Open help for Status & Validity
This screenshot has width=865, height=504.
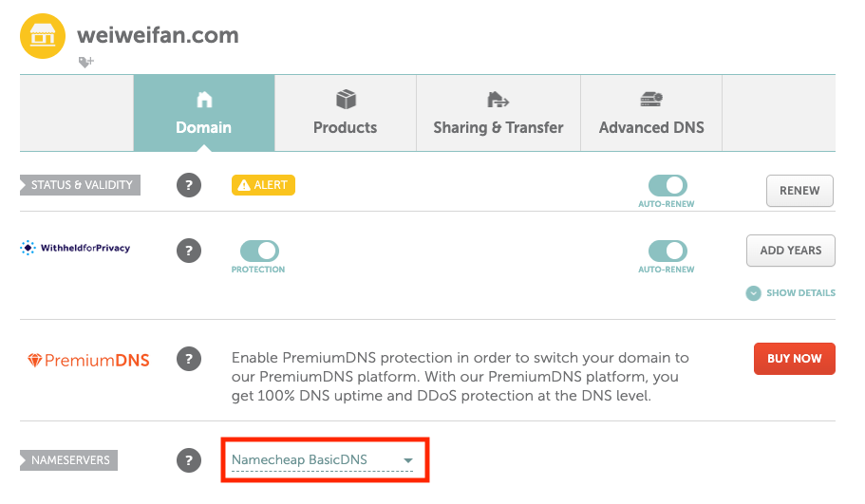[x=189, y=185]
